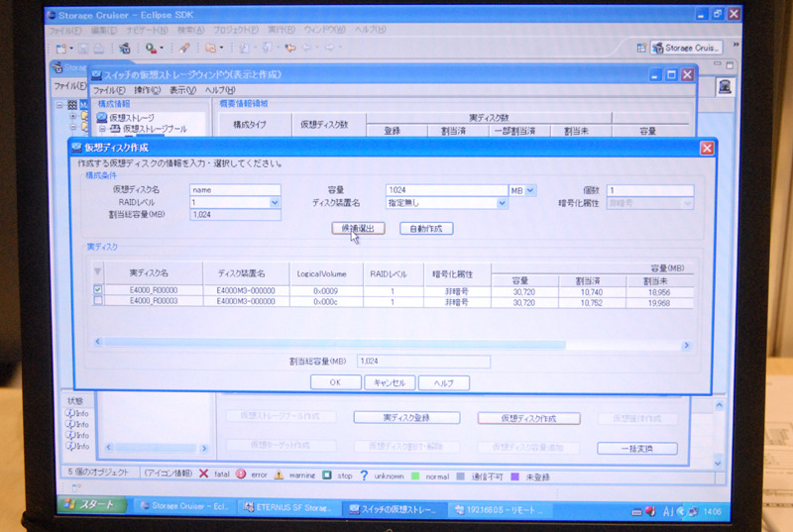Click the 候補選出 candidate selection button
The image size is (793, 532).
click(x=358, y=229)
